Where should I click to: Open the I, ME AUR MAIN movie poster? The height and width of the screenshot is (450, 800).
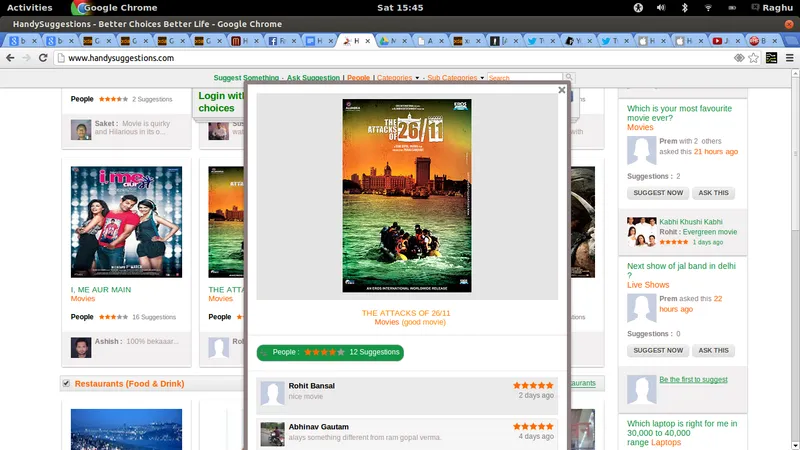tap(126, 222)
